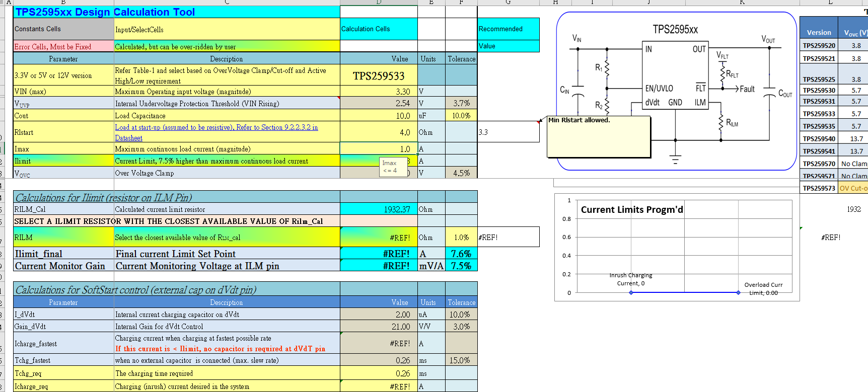Select the TPS259533 device version cell
Viewport: 868px width, 392px height.
point(379,75)
